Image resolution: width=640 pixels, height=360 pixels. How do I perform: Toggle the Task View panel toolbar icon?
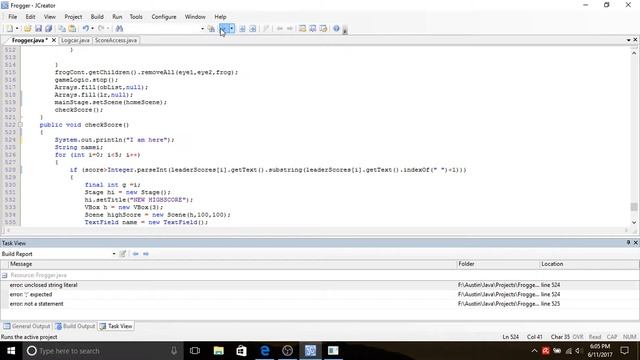point(323,29)
